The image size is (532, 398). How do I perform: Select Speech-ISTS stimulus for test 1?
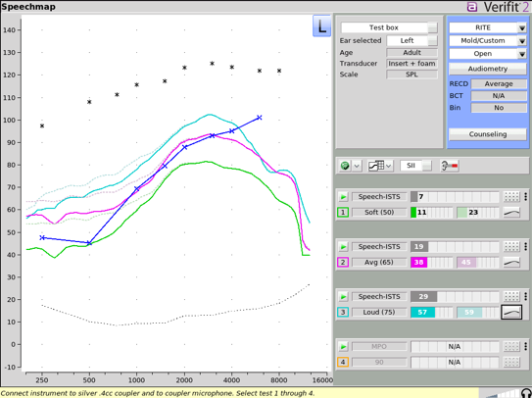[379, 197]
